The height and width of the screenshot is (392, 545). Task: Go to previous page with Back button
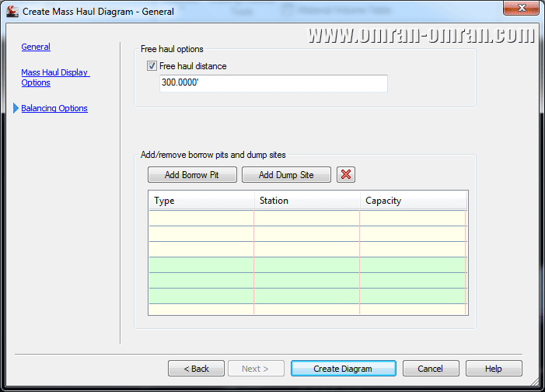196,369
